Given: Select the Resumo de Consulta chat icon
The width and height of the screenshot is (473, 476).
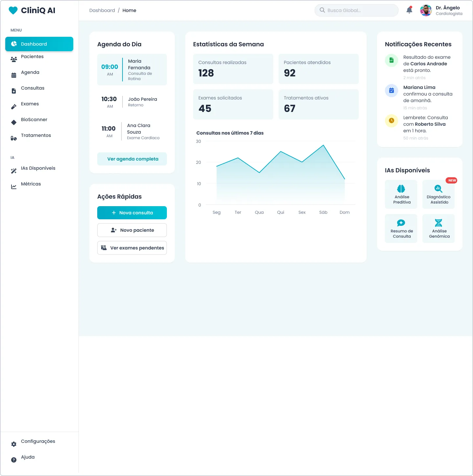Looking at the screenshot, I should pyautogui.click(x=401, y=223).
